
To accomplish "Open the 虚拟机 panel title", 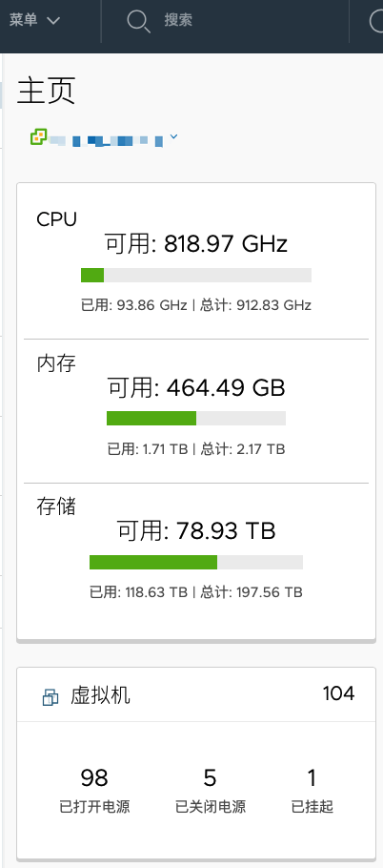I will (x=100, y=695).
